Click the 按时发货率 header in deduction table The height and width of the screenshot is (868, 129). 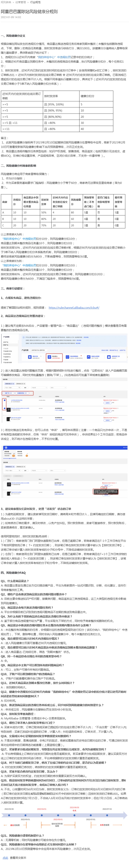tap(61, 96)
